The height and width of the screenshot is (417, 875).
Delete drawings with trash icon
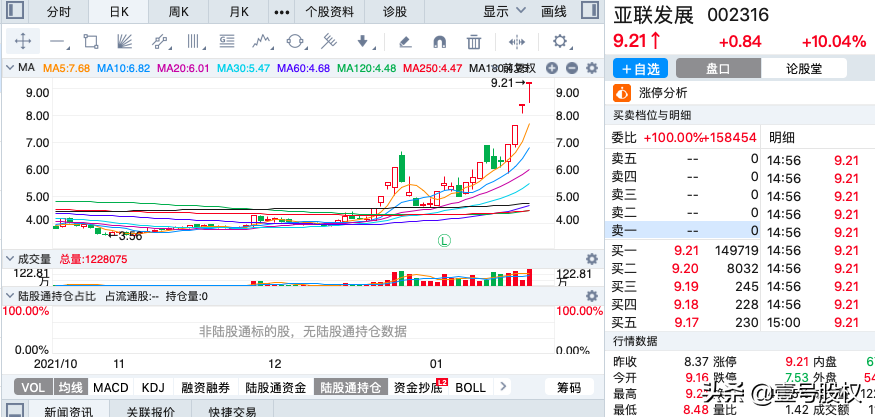coord(474,41)
